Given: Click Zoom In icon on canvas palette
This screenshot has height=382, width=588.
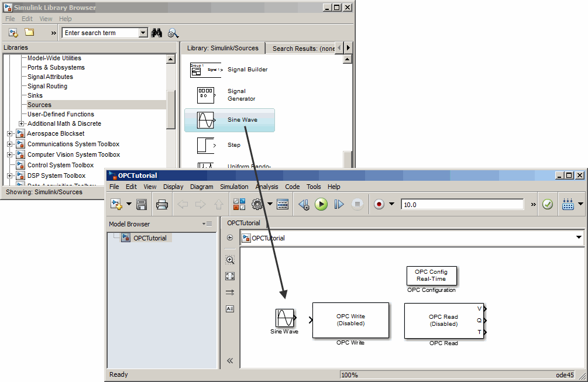Looking at the screenshot, I should 230,260.
